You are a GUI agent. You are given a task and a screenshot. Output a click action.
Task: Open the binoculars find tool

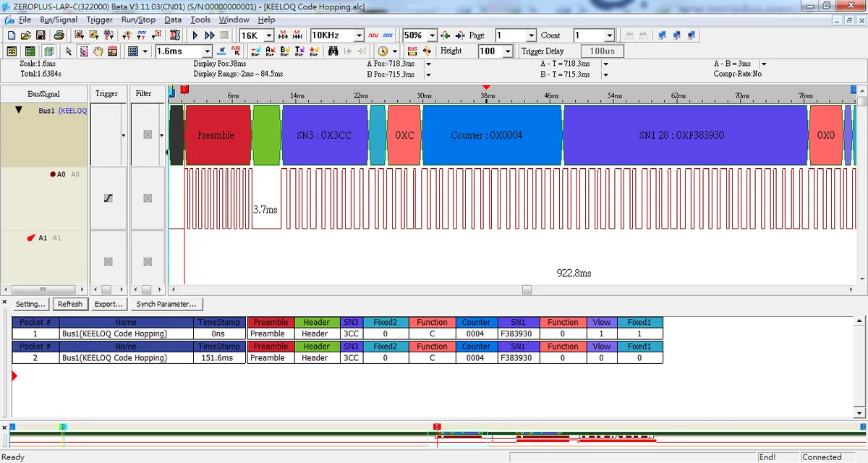333,51
